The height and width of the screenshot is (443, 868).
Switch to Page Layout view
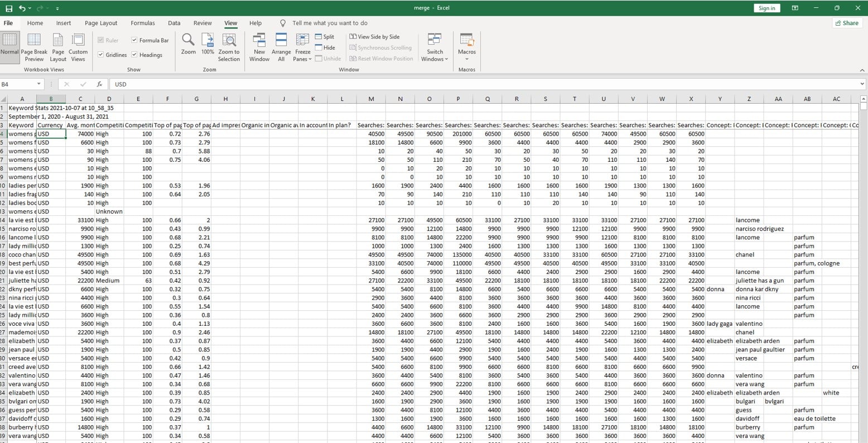(58, 47)
